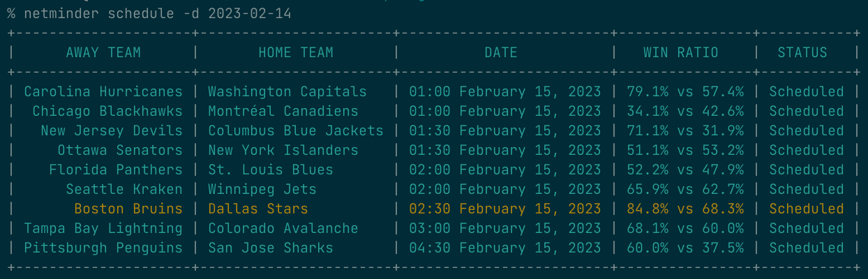This screenshot has width=868, height=279.
Task: Click the AWAY TEAM column header
Action: coord(103,52)
